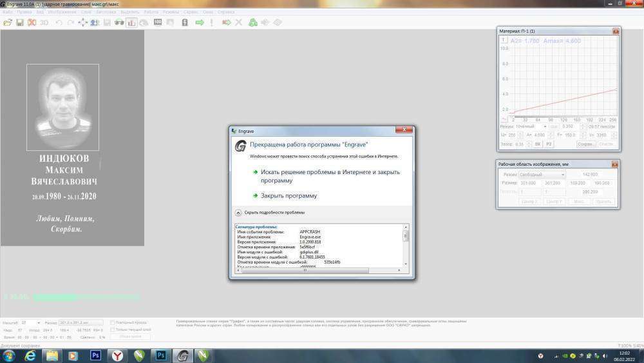The height and width of the screenshot is (363, 644).
Task: Collapse 'Скрыть подробности проблемы' details
Action: click(238, 212)
